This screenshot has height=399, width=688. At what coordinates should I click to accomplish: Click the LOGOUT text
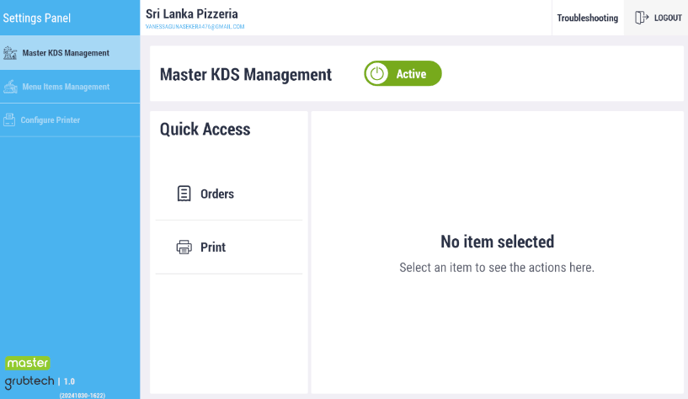pyautogui.click(x=668, y=18)
